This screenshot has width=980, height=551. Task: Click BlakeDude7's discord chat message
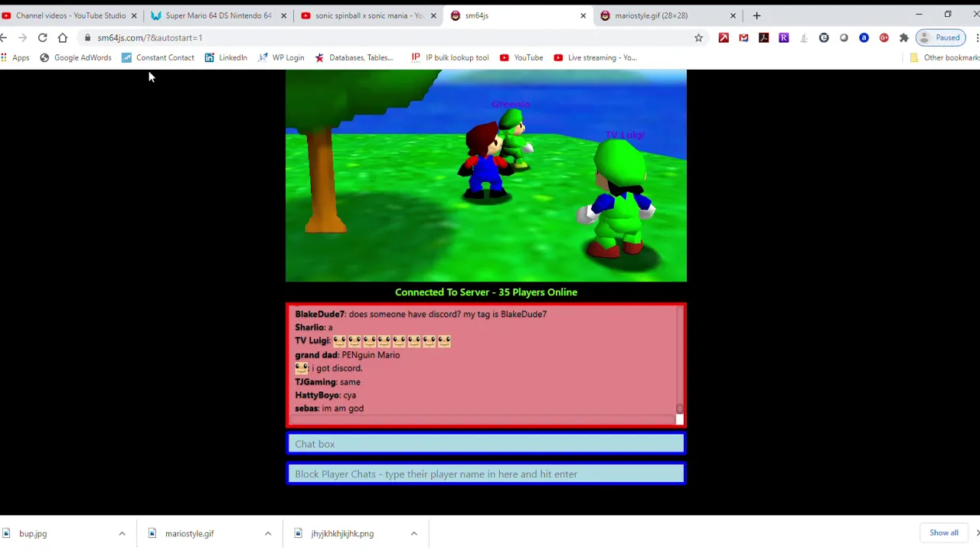click(x=420, y=314)
